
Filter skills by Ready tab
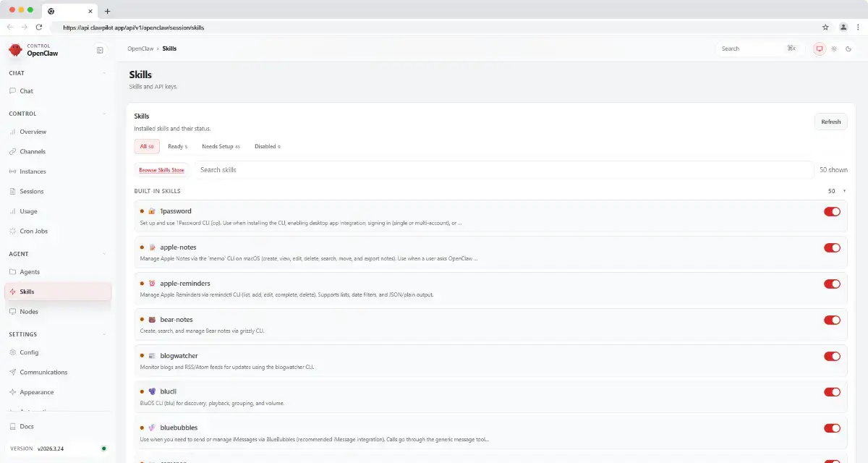(x=177, y=146)
